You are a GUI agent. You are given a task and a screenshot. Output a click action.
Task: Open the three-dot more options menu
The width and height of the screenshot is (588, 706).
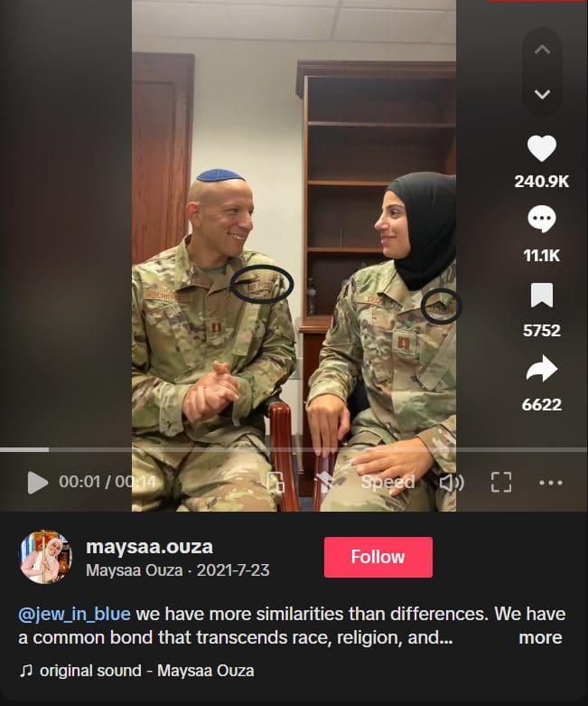tap(551, 483)
